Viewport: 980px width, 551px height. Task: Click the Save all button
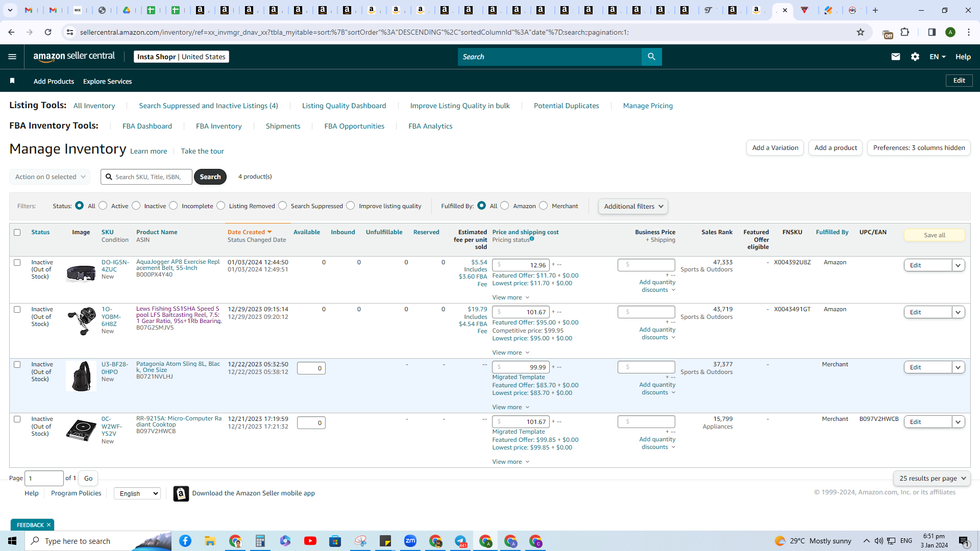[934, 235]
